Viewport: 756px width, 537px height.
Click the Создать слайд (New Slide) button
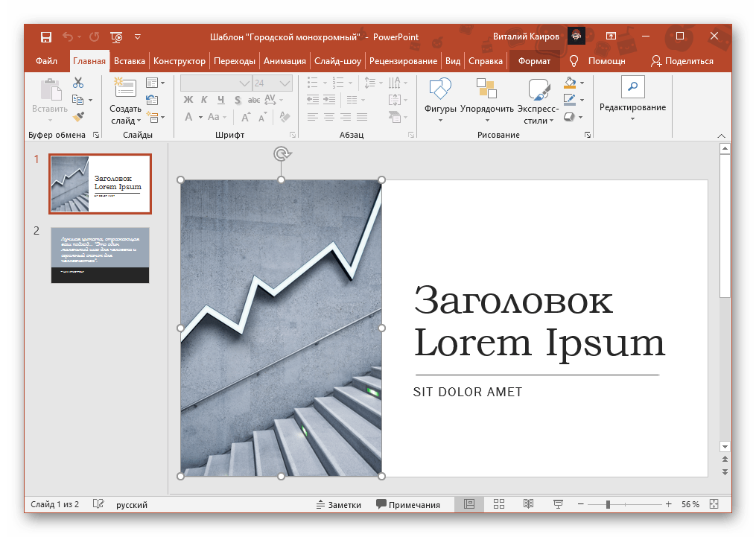click(124, 89)
